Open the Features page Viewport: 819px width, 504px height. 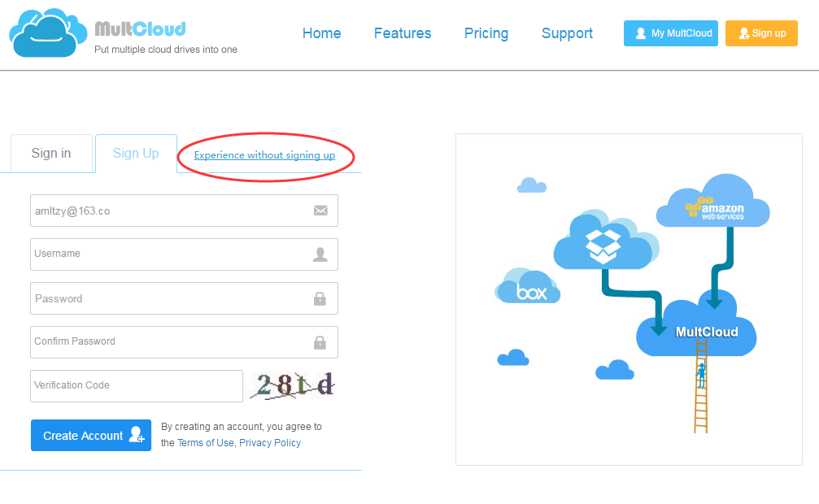point(403,33)
